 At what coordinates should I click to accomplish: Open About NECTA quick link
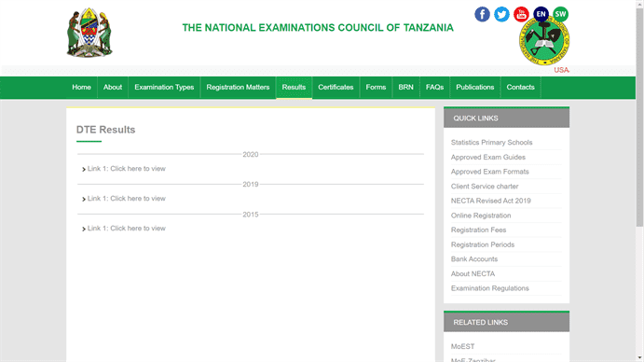473,274
